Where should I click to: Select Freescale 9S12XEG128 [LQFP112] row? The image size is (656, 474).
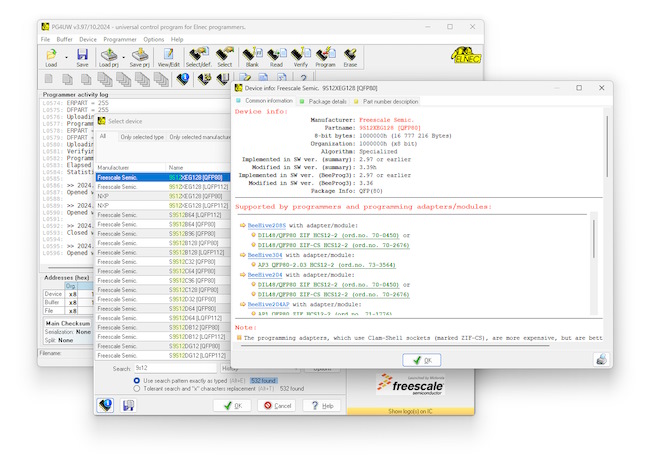tap(163, 187)
